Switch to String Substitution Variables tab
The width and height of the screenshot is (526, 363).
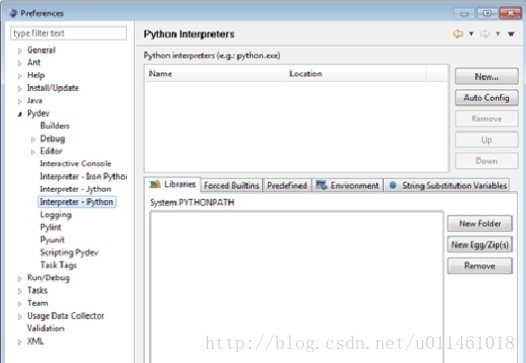click(x=447, y=186)
